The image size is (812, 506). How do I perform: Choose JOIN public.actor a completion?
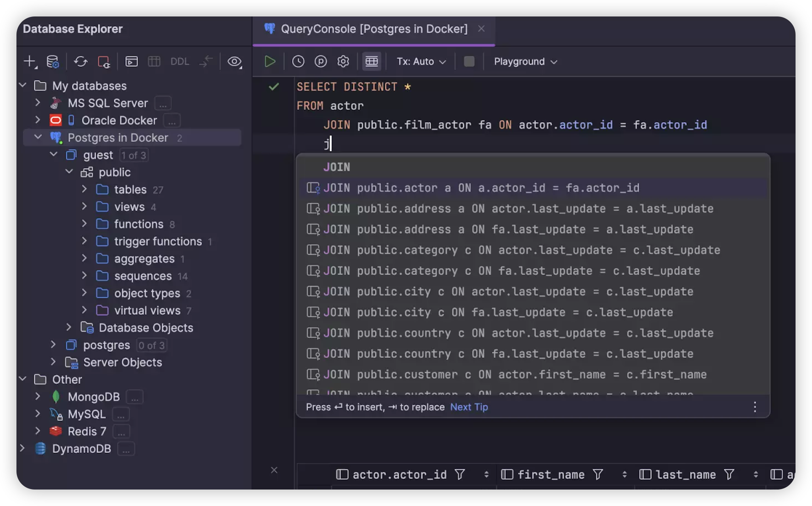click(533, 188)
